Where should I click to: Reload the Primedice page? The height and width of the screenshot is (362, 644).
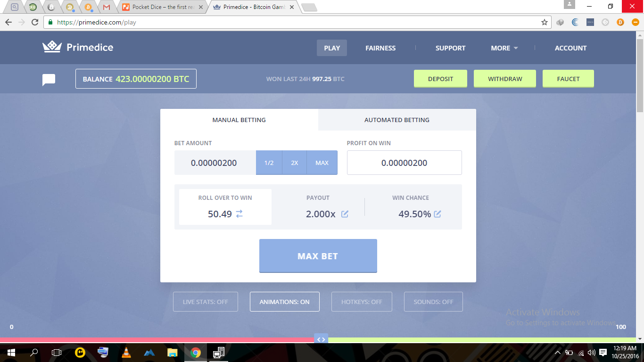[x=34, y=22]
